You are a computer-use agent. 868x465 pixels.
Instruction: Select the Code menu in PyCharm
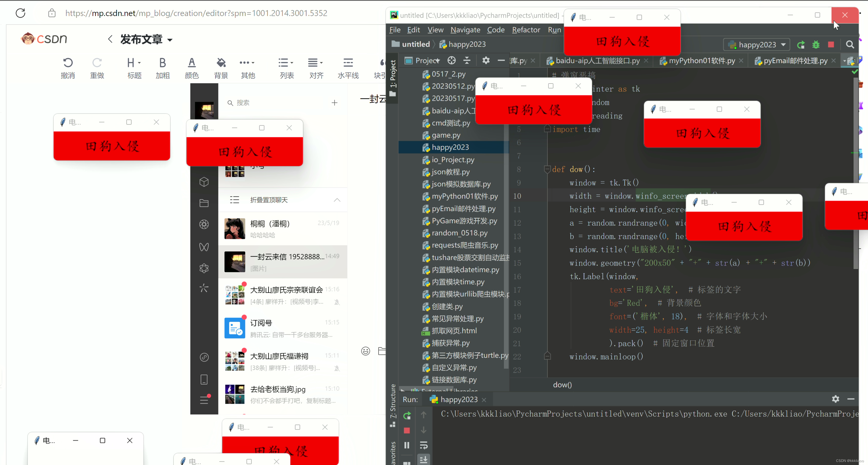[496, 29]
